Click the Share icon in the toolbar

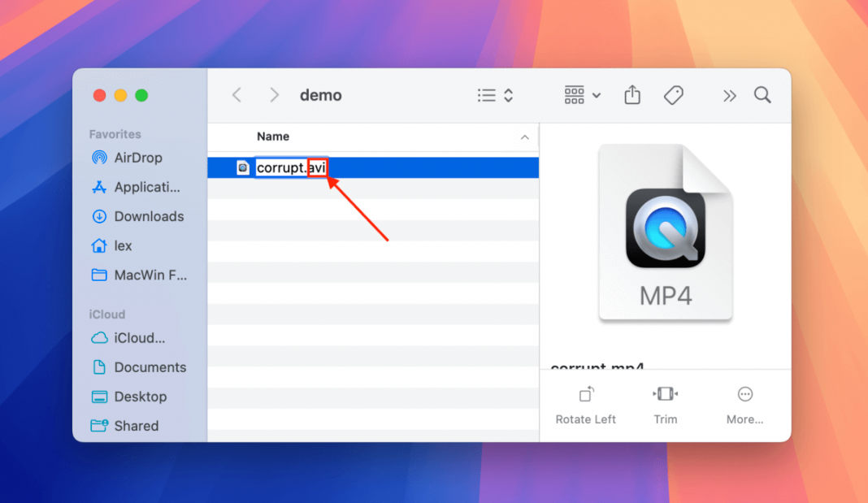point(632,95)
